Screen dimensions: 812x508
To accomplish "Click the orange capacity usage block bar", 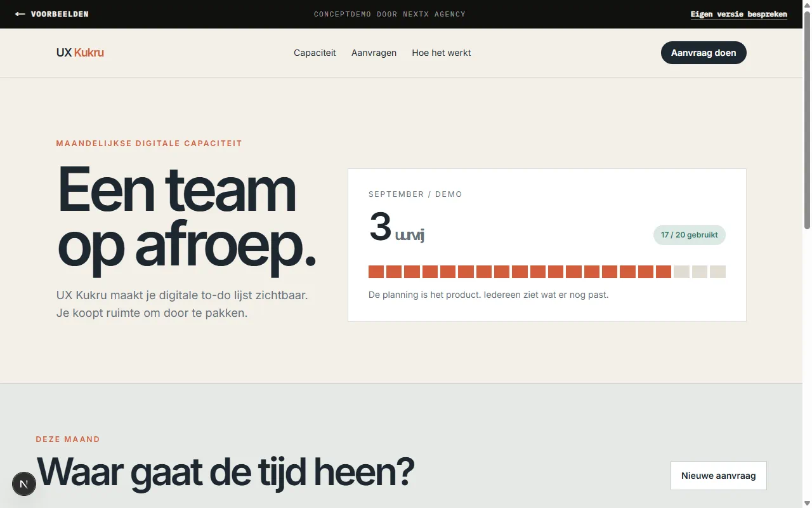I will click(547, 272).
